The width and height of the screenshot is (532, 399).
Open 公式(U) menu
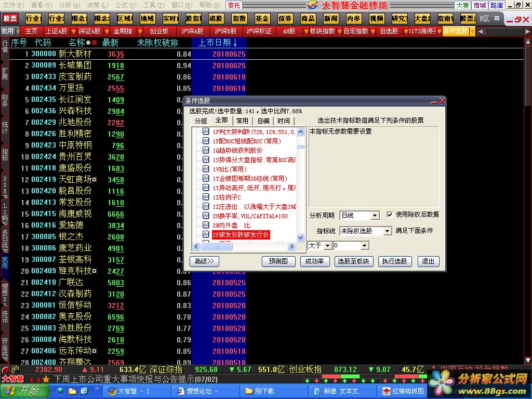tap(126, 5)
